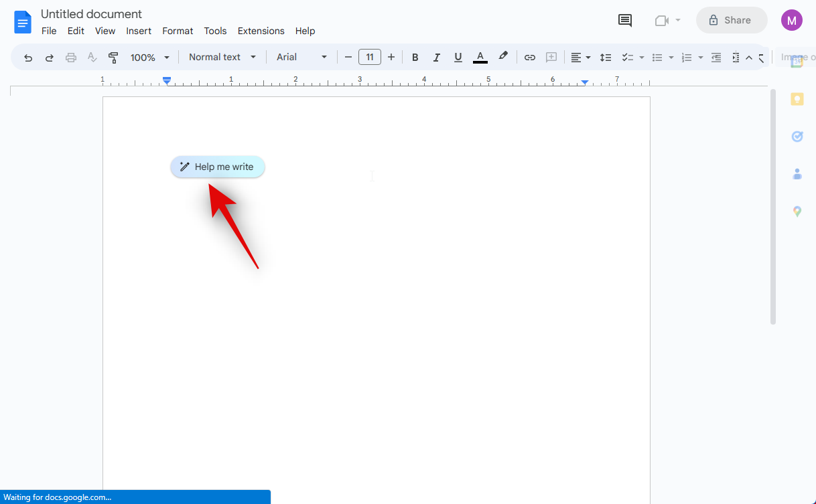This screenshot has height=504, width=816.
Task: Open the Tools menu
Action: click(x=216, y=31)
